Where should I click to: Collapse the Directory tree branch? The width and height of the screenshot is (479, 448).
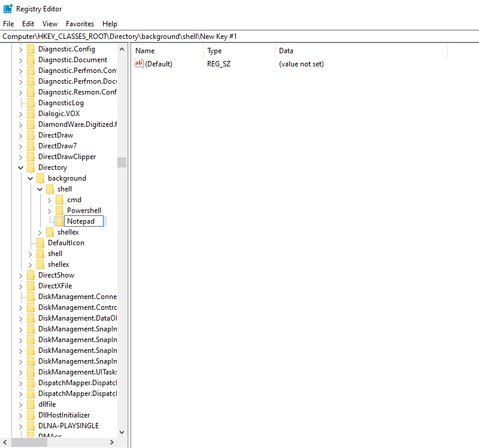click(x=20, y=167)
